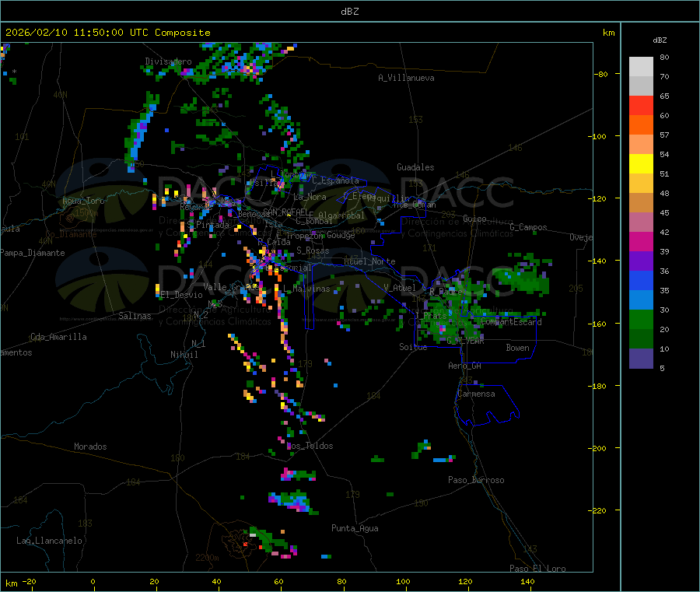Click the 0 tick on the bottom km axis
This screenshot has width=700, height=592.
pyautogui.click(x=93, y=582)
